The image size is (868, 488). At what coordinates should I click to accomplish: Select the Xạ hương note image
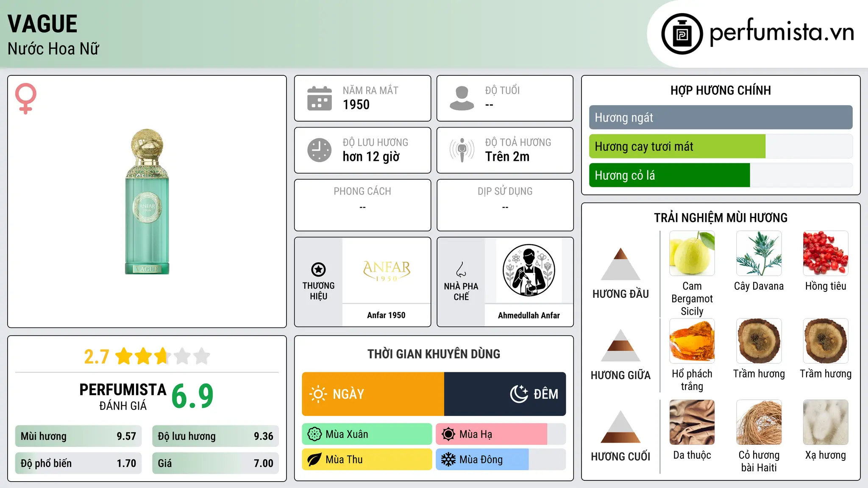pos(826,422)
